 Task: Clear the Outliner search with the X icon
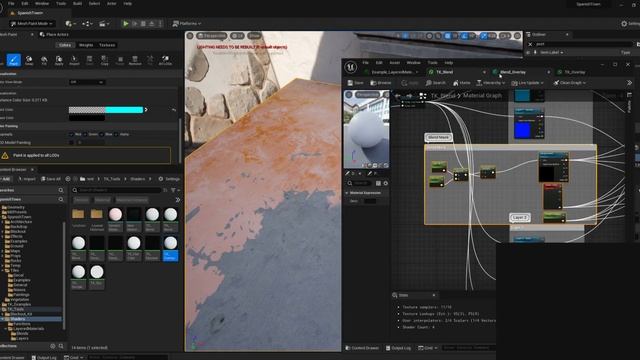[530, 44]
